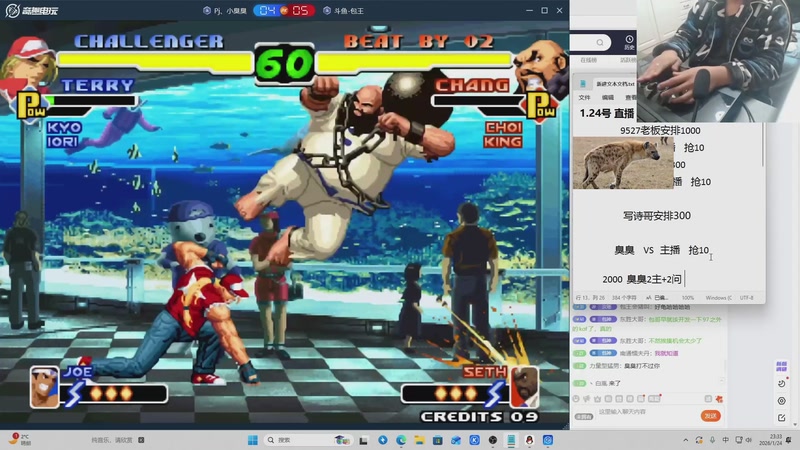This screenshot has width=800, height=450.
Task: Select the 新建文本文档.txt Notepad tab
Action: pos(615,84)
